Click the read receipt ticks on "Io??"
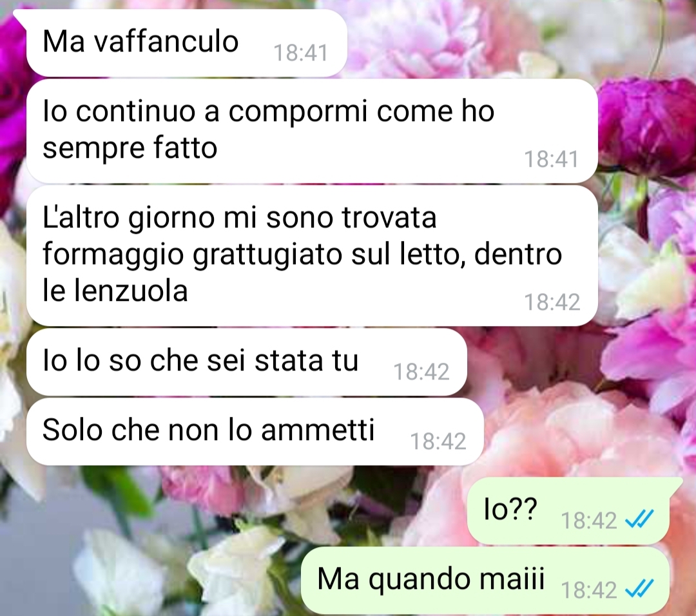 point(639,519)
